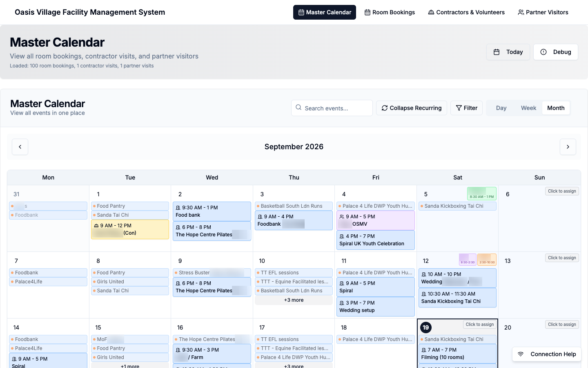This screenshot has width=588, height=368.
Task: Open Girls United event on Tuesday 8
Action: [130, 282]
